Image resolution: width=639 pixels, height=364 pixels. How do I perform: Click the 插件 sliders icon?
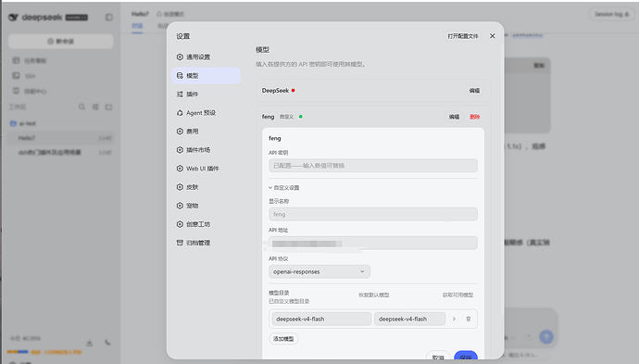tap(180, 94)
